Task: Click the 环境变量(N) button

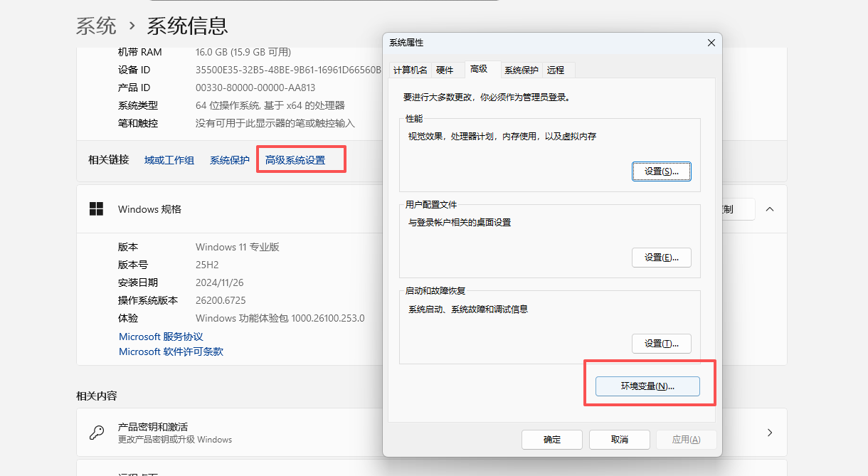Action: click(x=647, y=386)
